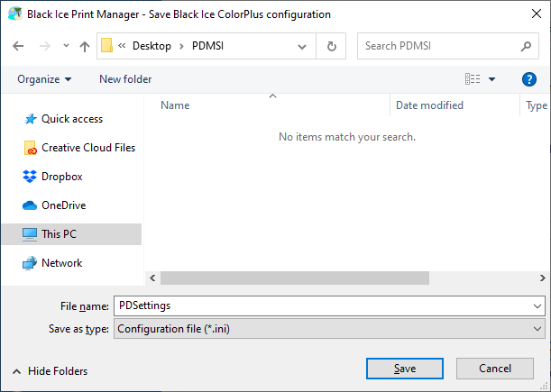Open OneDrive from the sidebar
The height and width of the screenshot is (392, 551).
point(63,205)
